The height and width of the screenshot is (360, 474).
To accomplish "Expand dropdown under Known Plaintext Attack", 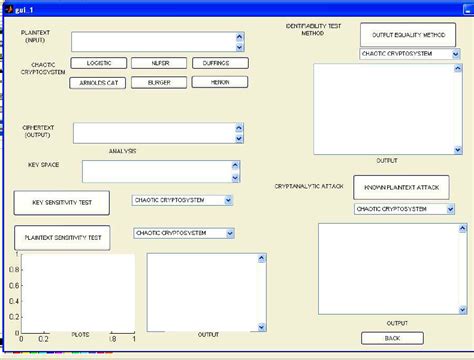I will (404, 209).
